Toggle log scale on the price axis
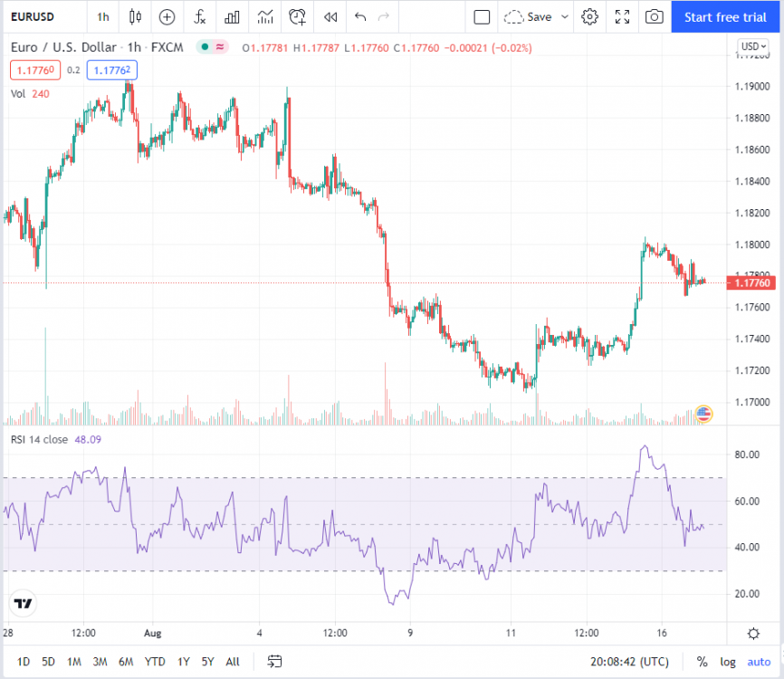 click(730, 662)
